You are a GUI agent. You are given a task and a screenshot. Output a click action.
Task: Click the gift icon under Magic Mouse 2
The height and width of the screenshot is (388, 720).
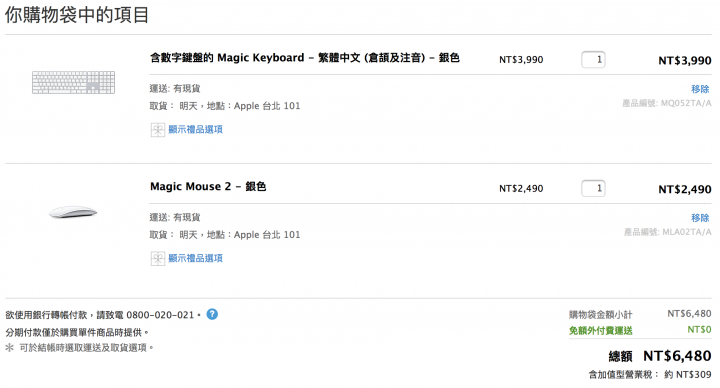click(158, 259)
